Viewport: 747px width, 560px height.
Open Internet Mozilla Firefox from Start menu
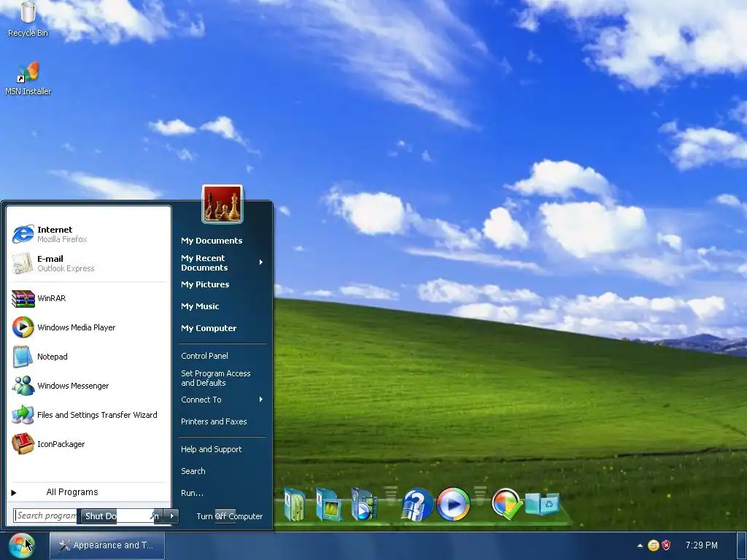click(88, 234)
